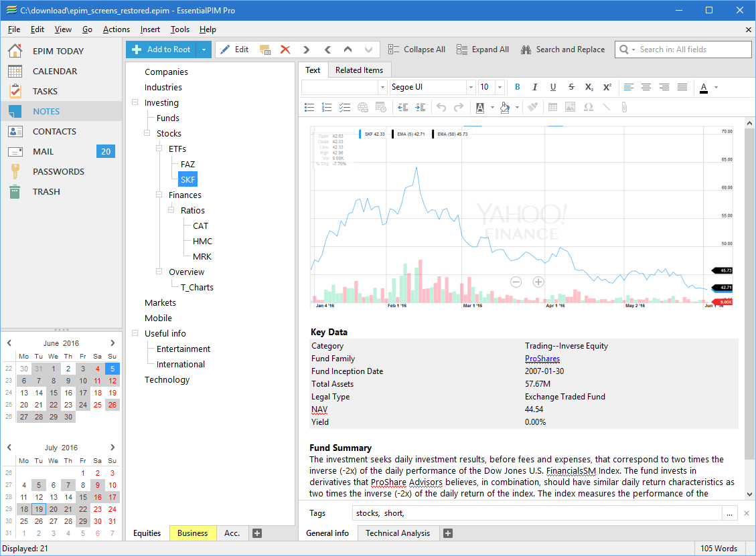Image resolution: width=756 pixels, height=556 pixels.
Task: Open the font color dropdown arrow
Action: point(716,87)
